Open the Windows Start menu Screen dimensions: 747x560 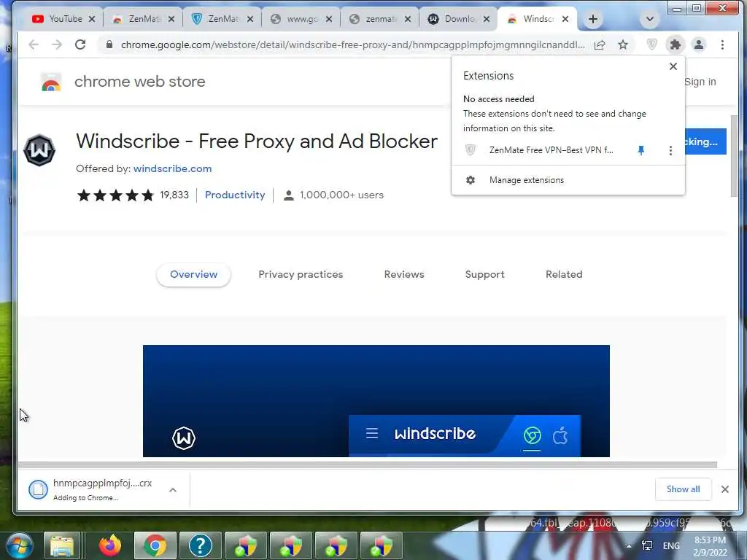click(18, 545)
